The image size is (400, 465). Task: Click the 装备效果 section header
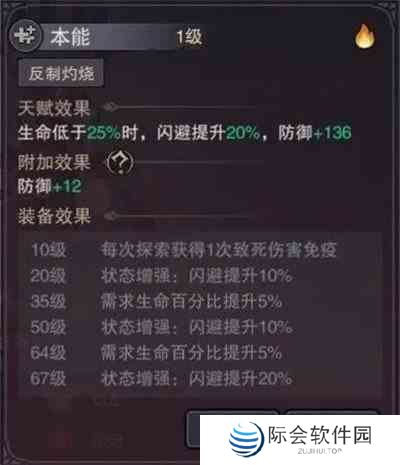(54, 216)
